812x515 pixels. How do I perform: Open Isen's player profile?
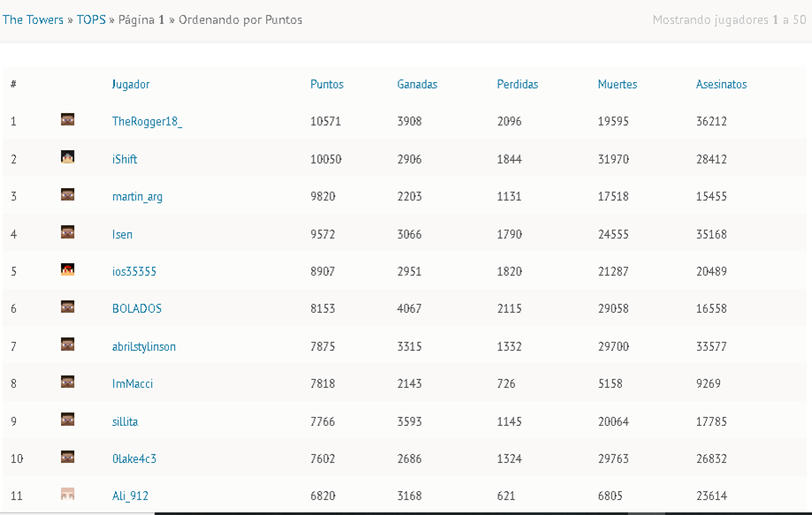pyautogui.click(x=122, y=234)
